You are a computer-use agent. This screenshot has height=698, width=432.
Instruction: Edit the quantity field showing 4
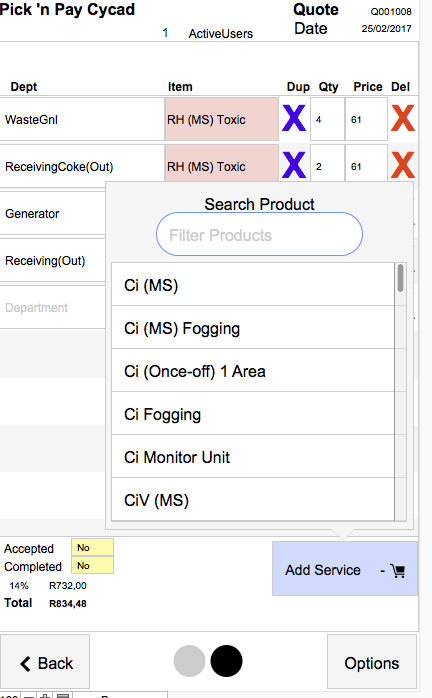[x=327, y=119]
